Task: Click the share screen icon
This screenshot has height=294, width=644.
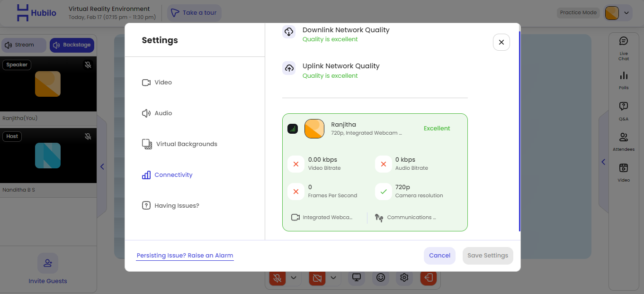Action: pos(357,278)
